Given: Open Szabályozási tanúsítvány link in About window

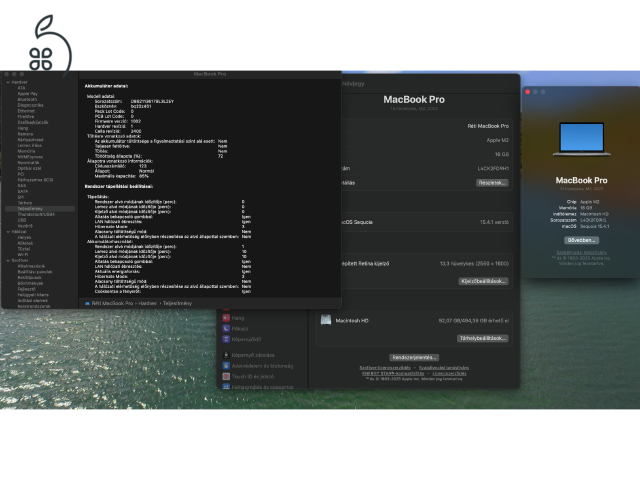Looking at the screenshot, I should [x=582, y=252].
